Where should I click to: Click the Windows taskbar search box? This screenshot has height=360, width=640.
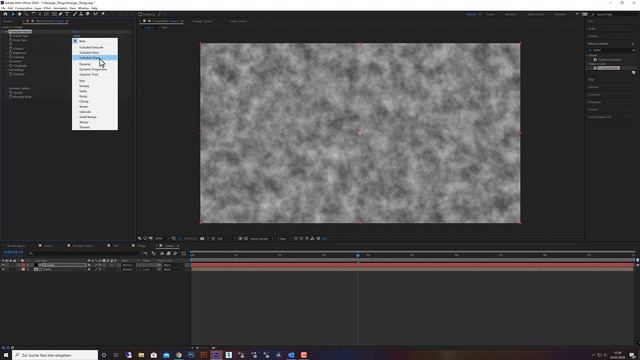coord(55,355)
